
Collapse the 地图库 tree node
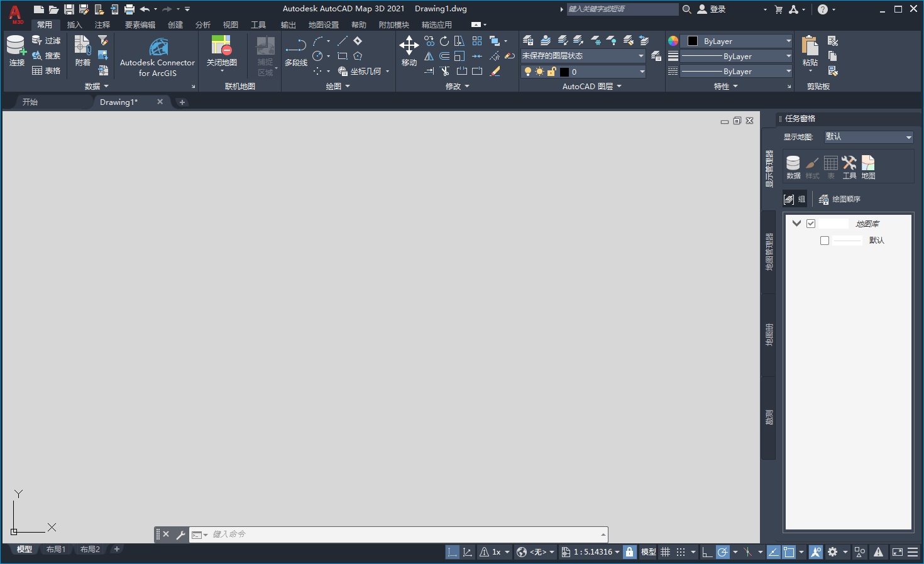[x=796, y=223]
